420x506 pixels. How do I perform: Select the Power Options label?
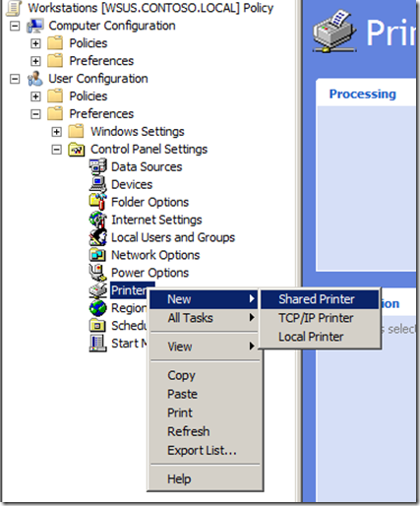[150, 273]
